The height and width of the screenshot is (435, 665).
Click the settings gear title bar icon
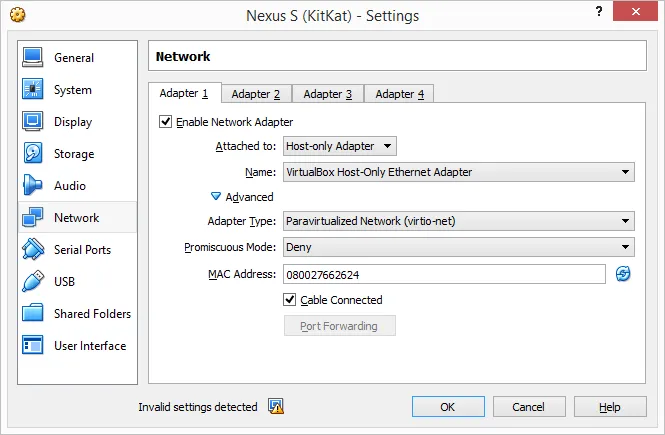[17, 15]
